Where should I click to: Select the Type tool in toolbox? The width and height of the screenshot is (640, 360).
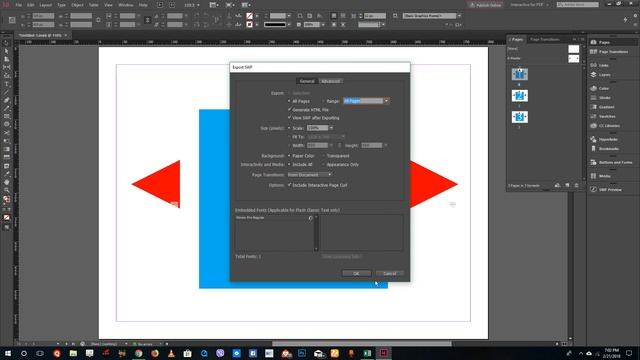[x=7, y=84]
